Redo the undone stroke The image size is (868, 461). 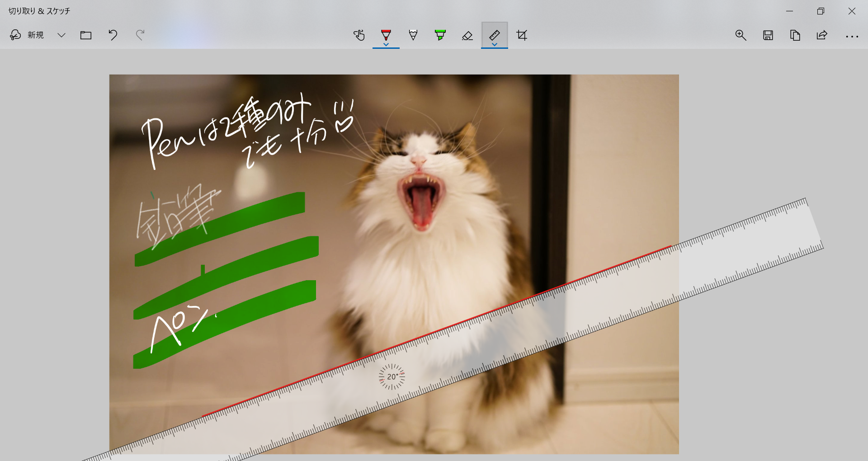pyautogui.click(x=140, y=35)
